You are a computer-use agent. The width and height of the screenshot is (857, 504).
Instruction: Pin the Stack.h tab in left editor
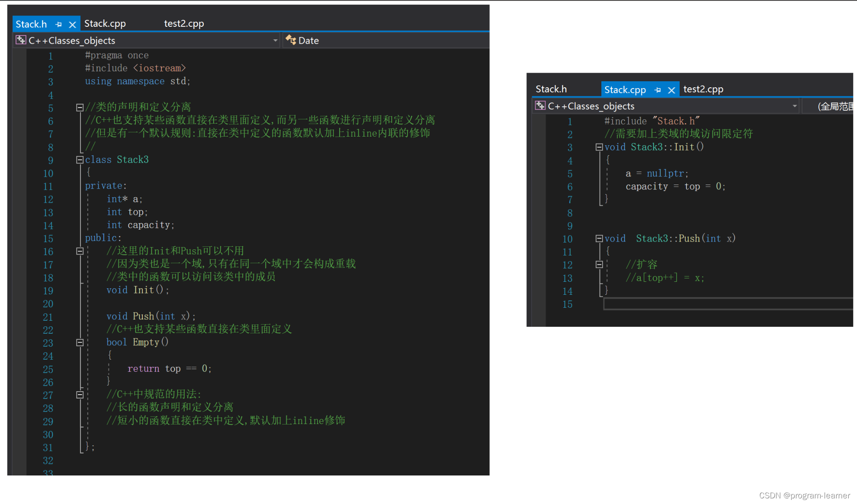(59, 25)
